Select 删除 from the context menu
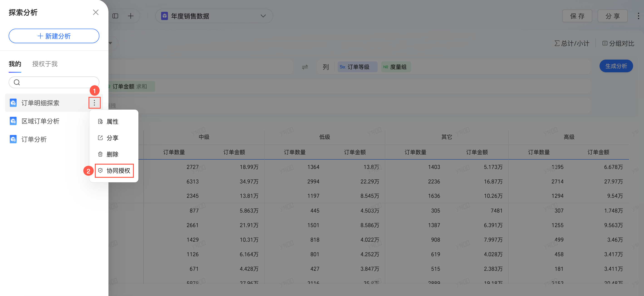This screenshot has width=644, height=296. [112, 154]
